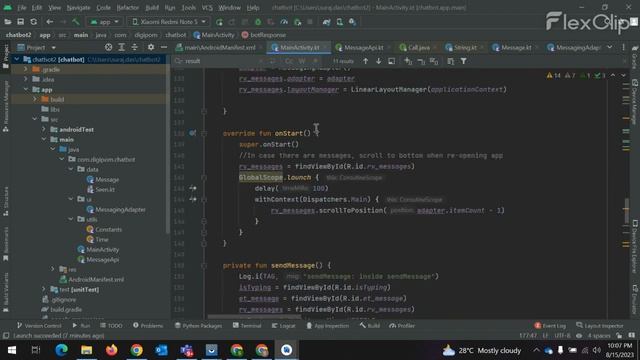Show the hidden editor tabs list

(609, 47)
